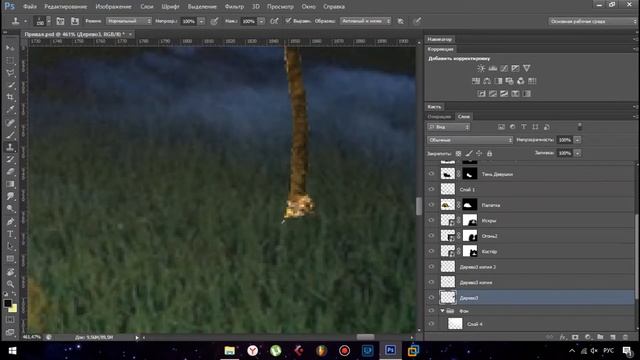Open the layer blend mode dropdown

pos(470,140)
